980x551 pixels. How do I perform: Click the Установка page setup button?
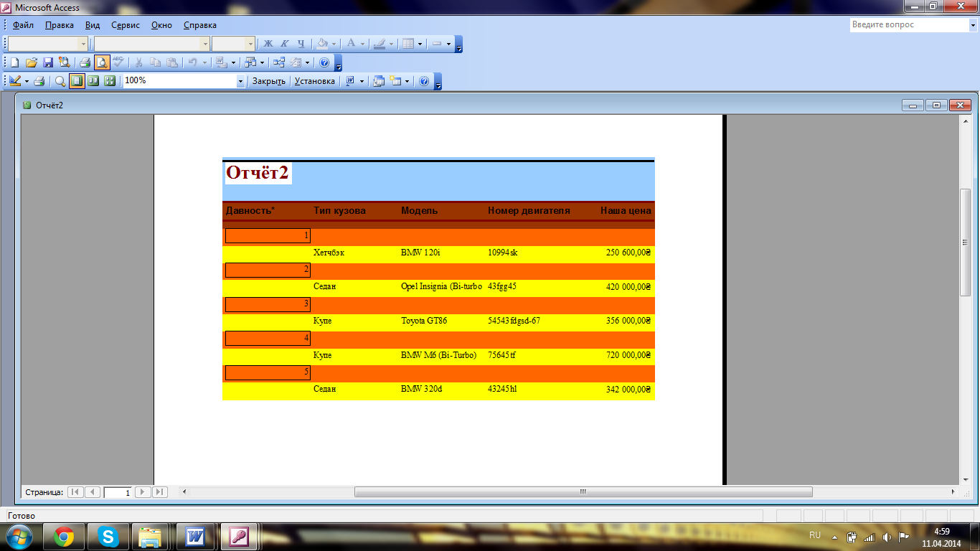pyautogui.click(x=314, y=81)
